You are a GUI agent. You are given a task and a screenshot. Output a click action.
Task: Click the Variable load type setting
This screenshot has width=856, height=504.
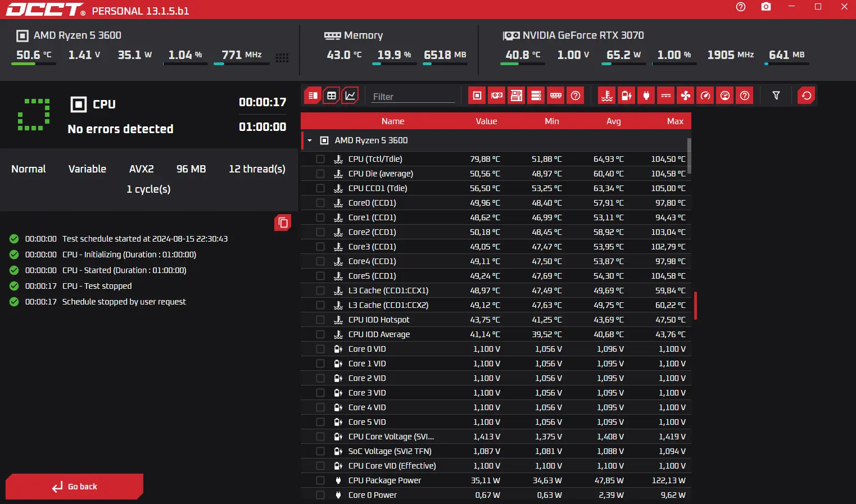[87, 169]
